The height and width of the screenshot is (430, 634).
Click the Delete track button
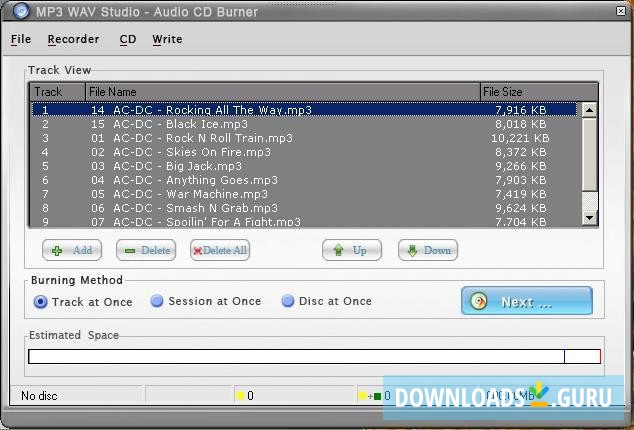[146, 250]
